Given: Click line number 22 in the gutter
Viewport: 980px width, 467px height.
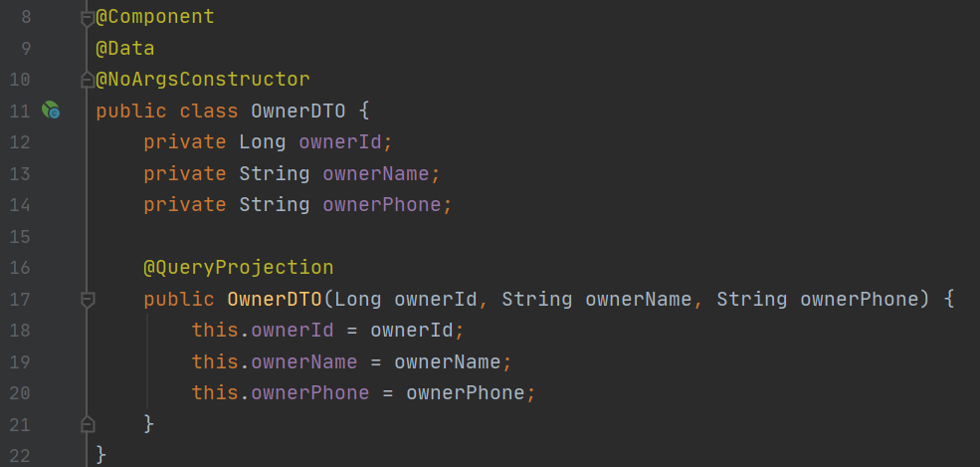Looking at the screenshot, I should [20, 456].
